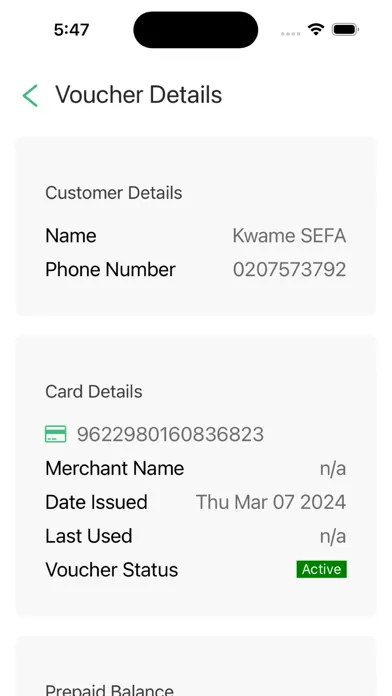Tap the date Thu Mar 07 2024

tap(271, 502)
